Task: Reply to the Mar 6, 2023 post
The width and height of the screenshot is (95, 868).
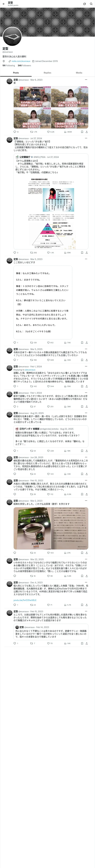Action: (16, 132)
